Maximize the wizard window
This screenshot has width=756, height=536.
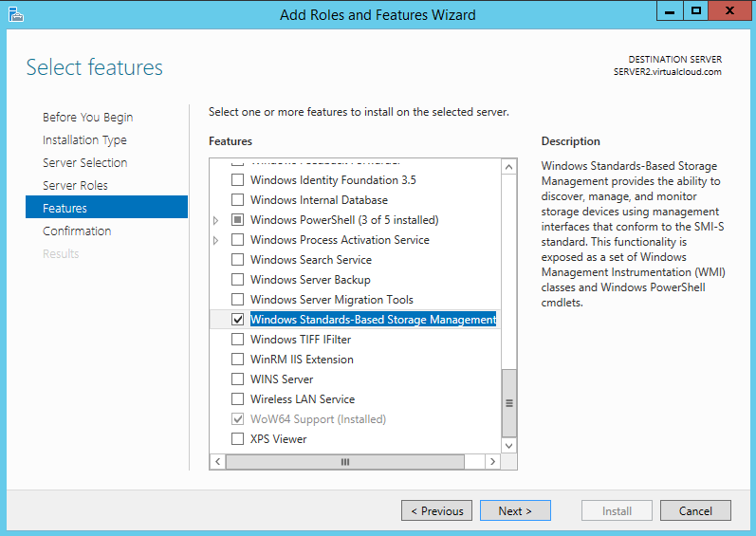[696, 11]
